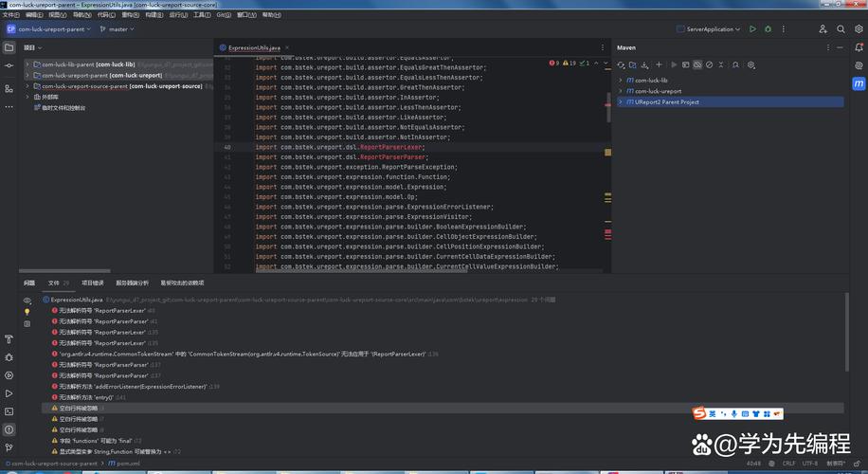Viewport: 868px width, 474px height.
Task: Expand the com-luck-lib-parent project folder
Action: pyautogui.click(x=27, y=64)
